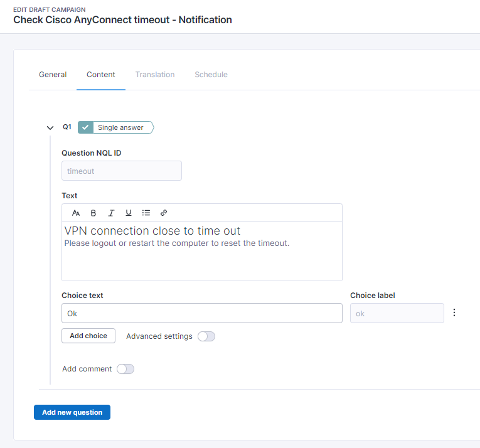Click into the Choice text field containing Ok
The image size is (480, 448).
(x=202, y=313)
